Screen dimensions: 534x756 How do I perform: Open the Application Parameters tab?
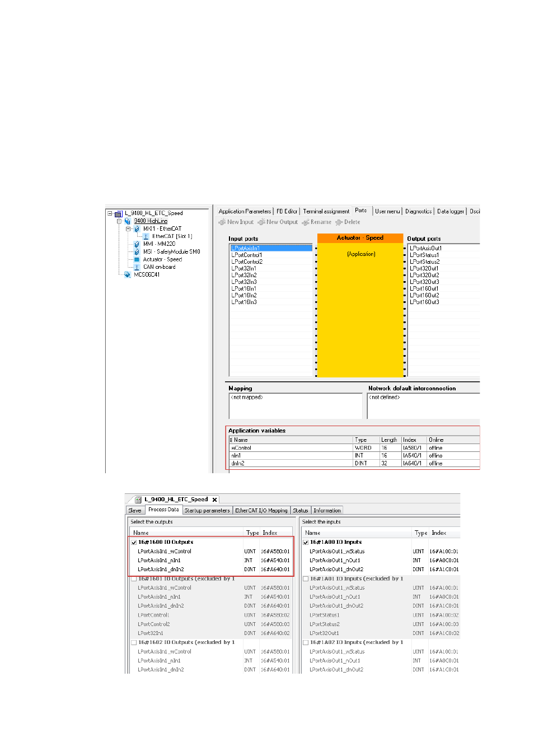click(x=245, y=211)
